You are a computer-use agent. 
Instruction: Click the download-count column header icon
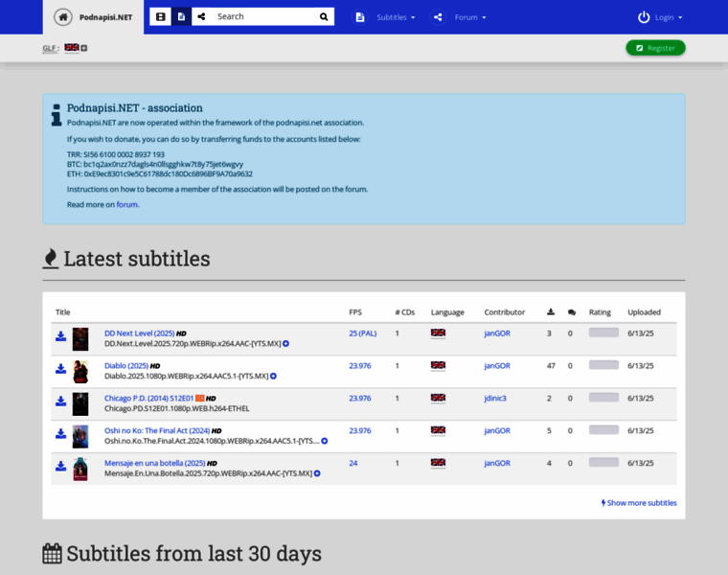point(551,312)
